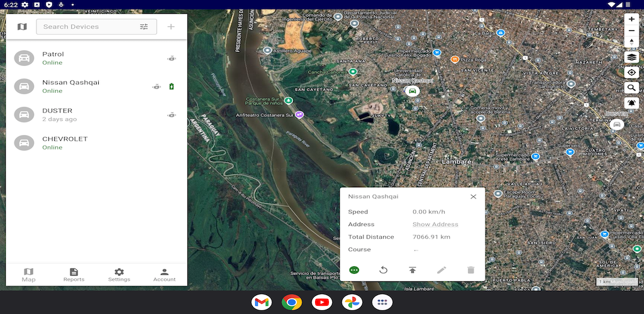Viewport: 644px width, 314px height.
Task: Click Patrol's ignition status icon
Action: point(172,58)
